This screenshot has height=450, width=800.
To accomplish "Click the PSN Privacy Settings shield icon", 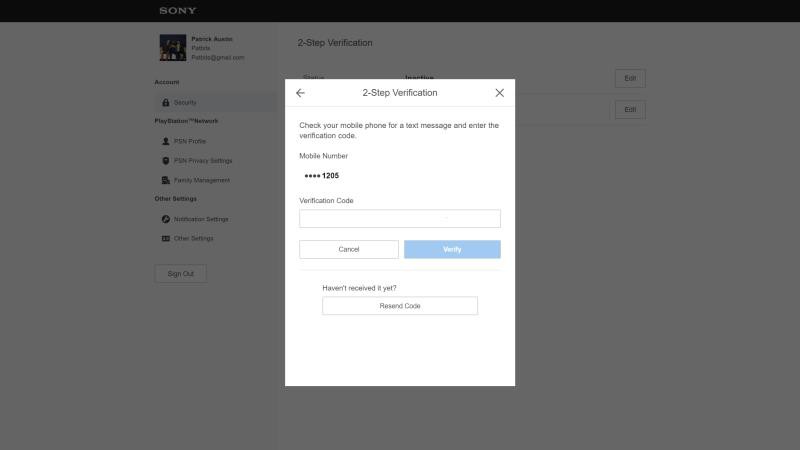I will pyautogui.click(x=166, y=161).
